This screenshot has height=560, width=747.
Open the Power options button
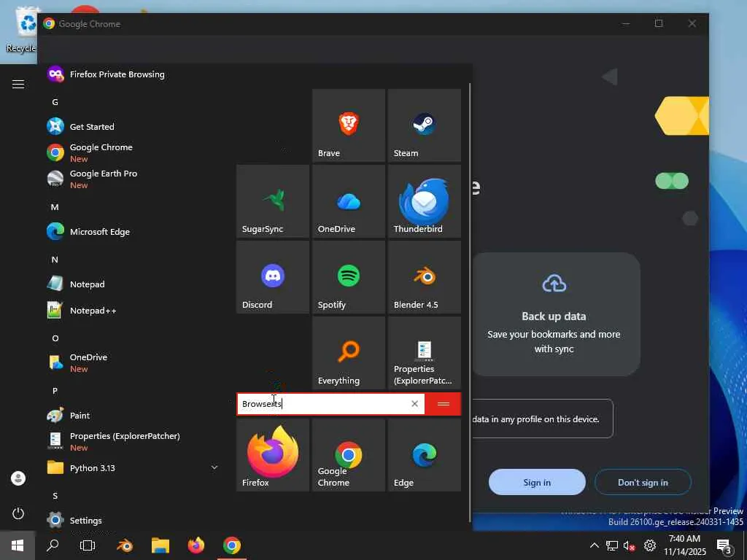click(x=18, y=513)
